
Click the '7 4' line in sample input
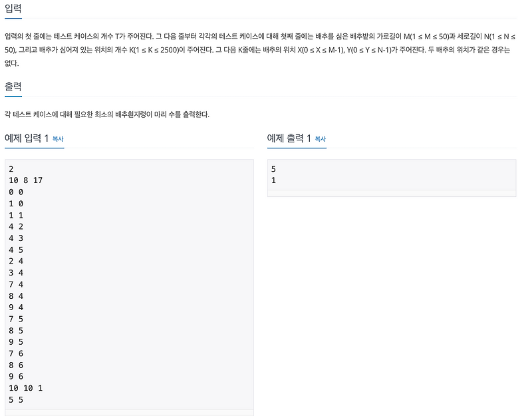click(x=16, y=284)
